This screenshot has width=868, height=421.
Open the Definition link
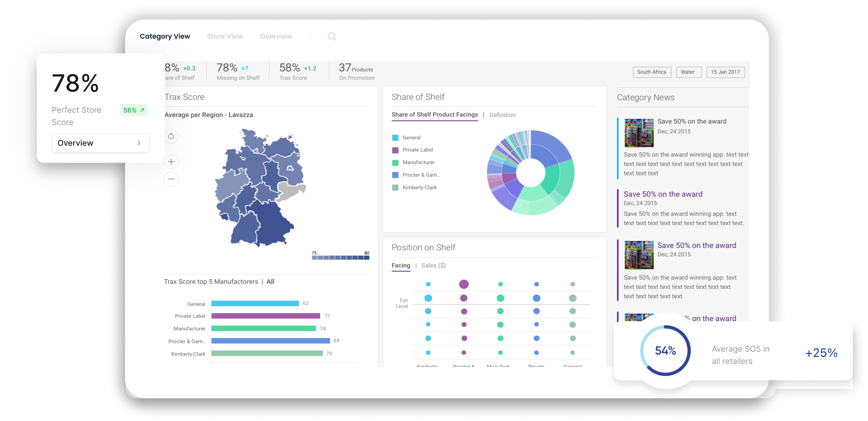[x=502, y=115]
